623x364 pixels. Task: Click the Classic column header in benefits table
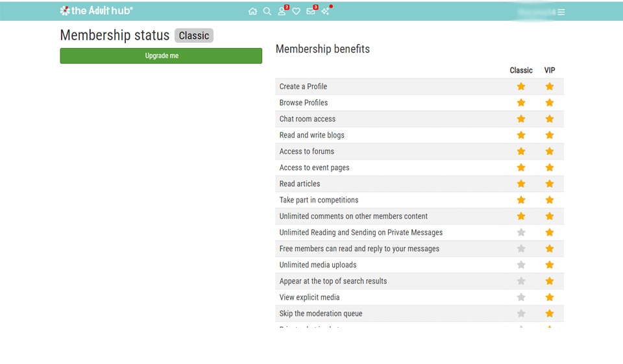pyautogui.click(x=520, y=70)
